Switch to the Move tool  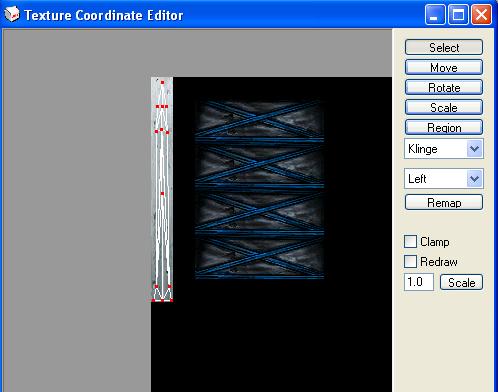point(444,67)
